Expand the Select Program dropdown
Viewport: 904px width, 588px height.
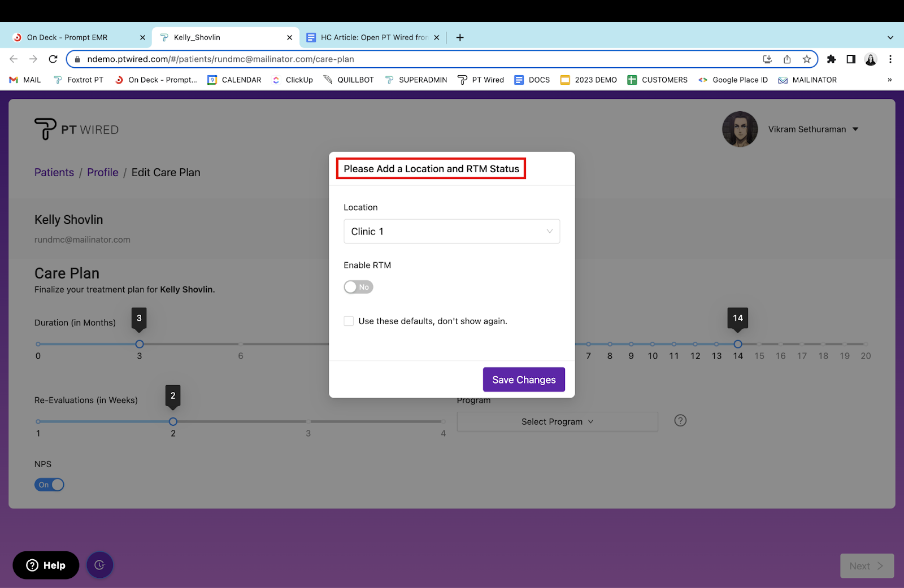coord(557,422)
